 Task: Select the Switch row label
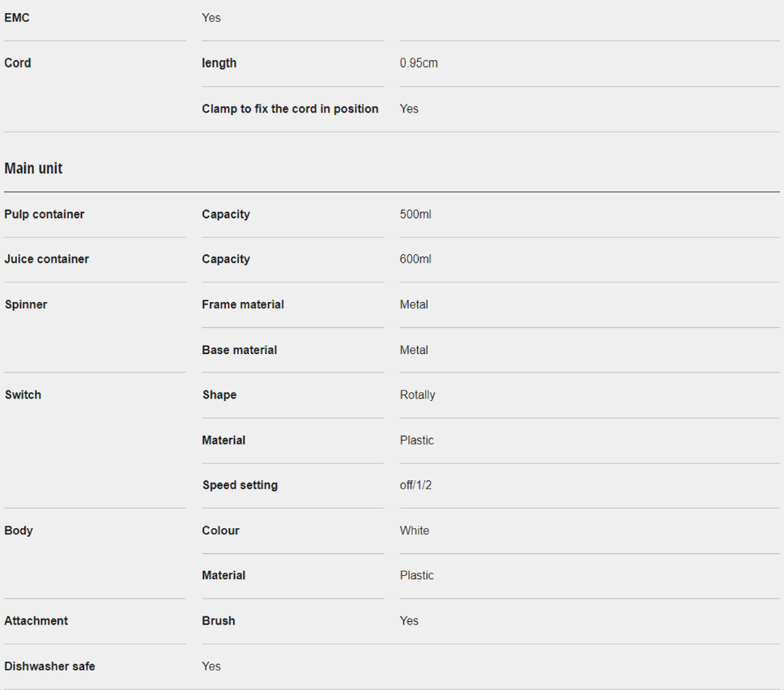coord(23,395)
